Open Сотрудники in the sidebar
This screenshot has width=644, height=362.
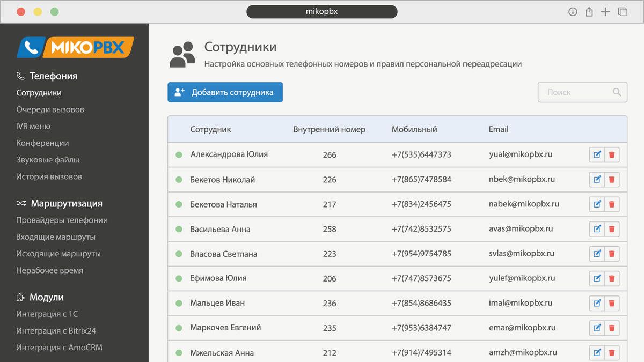pyautogui.click(x=39, y=93)
